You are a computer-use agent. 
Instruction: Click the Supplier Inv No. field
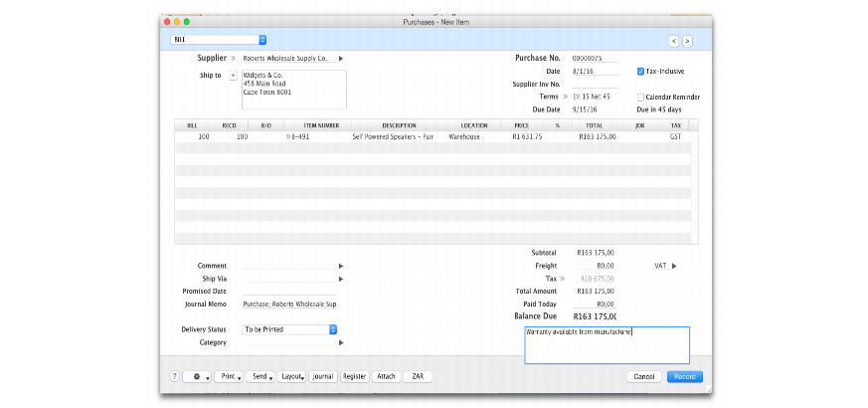pyautogui.click(x=595, y=85)
